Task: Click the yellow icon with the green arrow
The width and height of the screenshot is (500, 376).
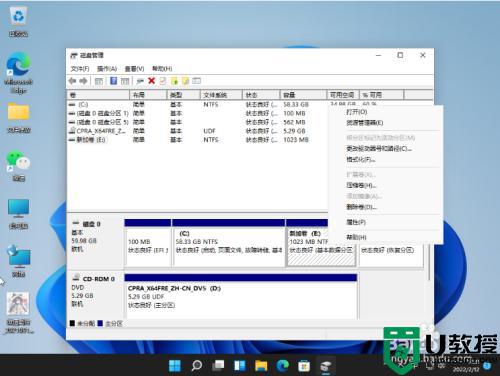Action: pyautogui.click(x=174, y=81)
